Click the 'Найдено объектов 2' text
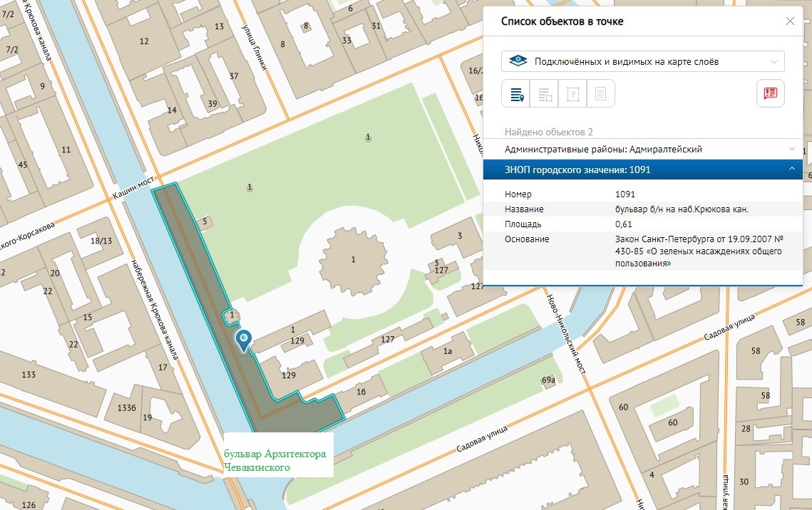Image resolution: width=812 pixels, height=510 pixels. click(x=549, y=132)
